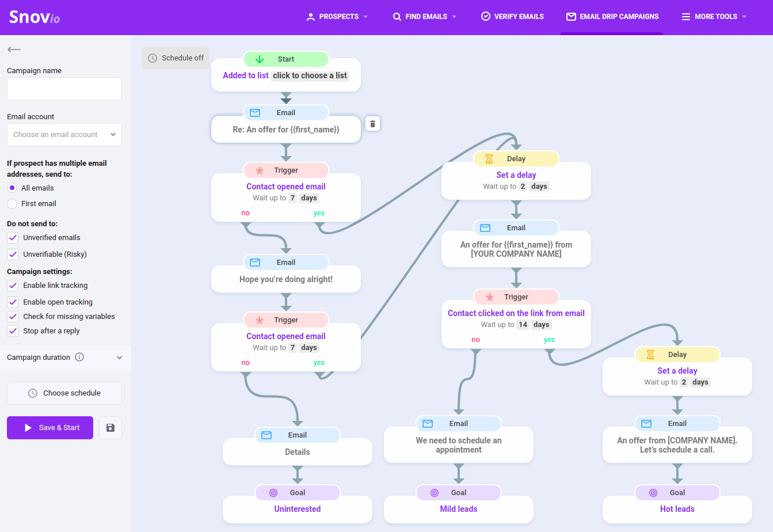Select the All emails radio option

[x=12, y=188]
